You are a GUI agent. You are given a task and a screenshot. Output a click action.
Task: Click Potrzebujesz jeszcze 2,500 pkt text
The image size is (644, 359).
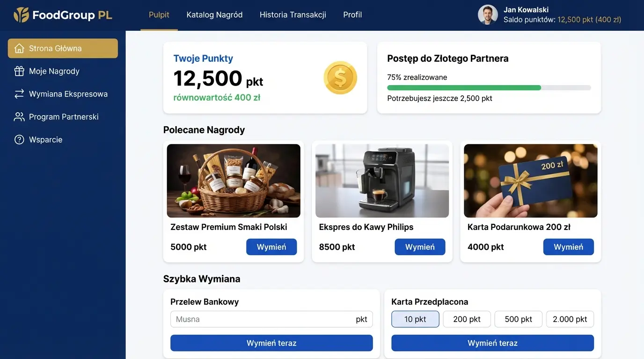[x=439, y=98]
